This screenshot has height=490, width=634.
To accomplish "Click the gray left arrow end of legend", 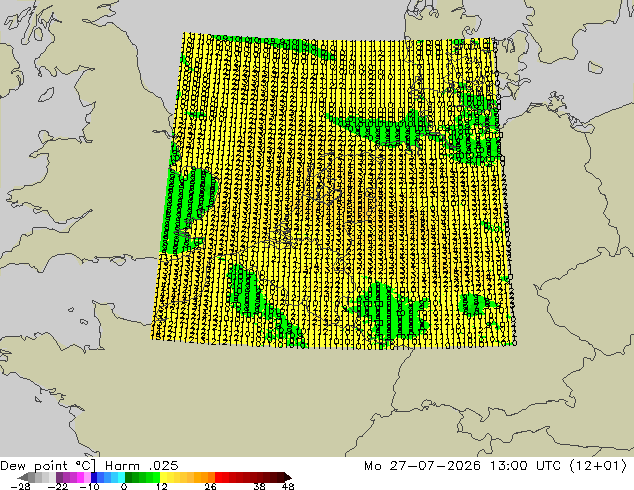I will tap(22, 477).
